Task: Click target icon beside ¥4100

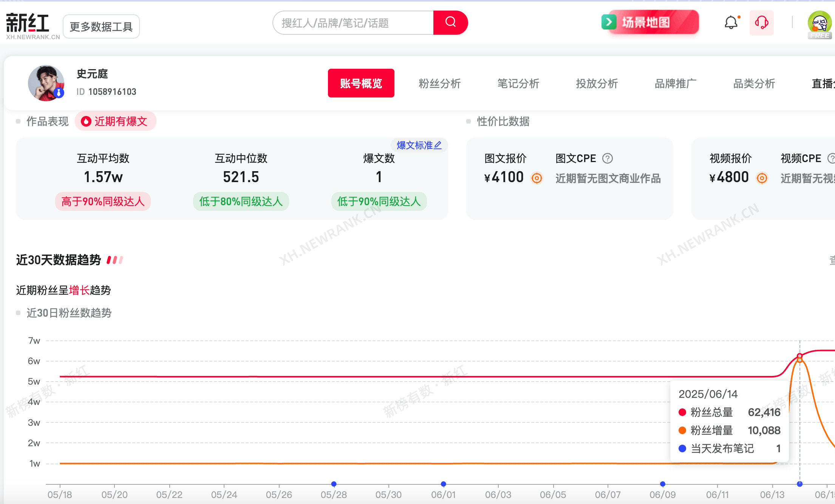Action: (x=537, y=178)
